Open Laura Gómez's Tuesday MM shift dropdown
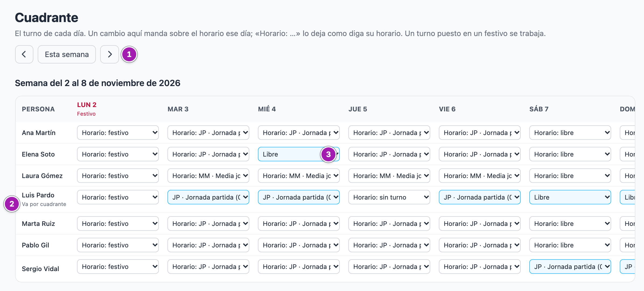The height and width of the screenshot is (291, 644). 208,176
